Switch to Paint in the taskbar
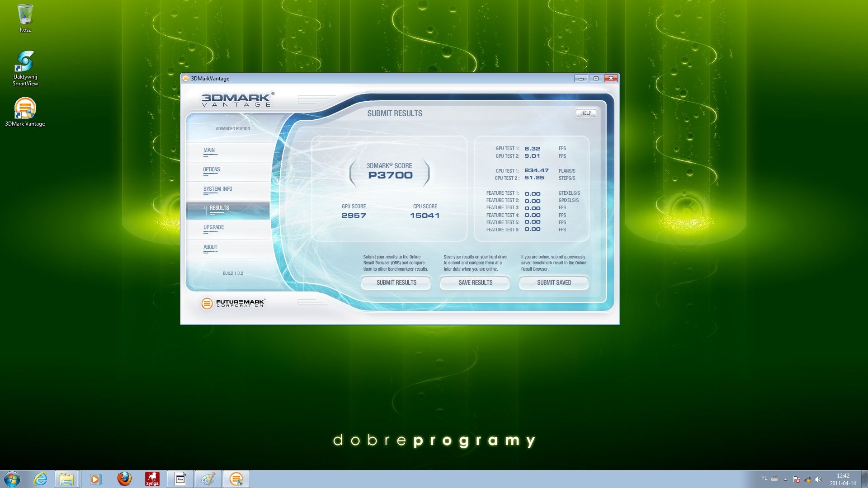 coord(208,479)
